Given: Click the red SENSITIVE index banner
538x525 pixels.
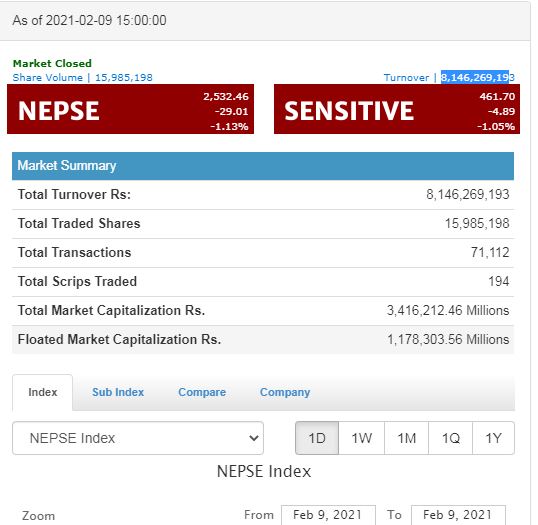Looking at the screenshot, I should (x=397, y=109).
